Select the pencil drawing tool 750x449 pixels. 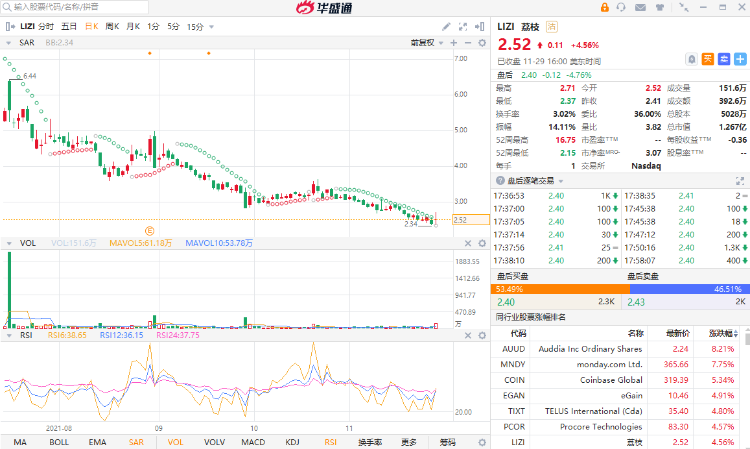click(446, 27)
